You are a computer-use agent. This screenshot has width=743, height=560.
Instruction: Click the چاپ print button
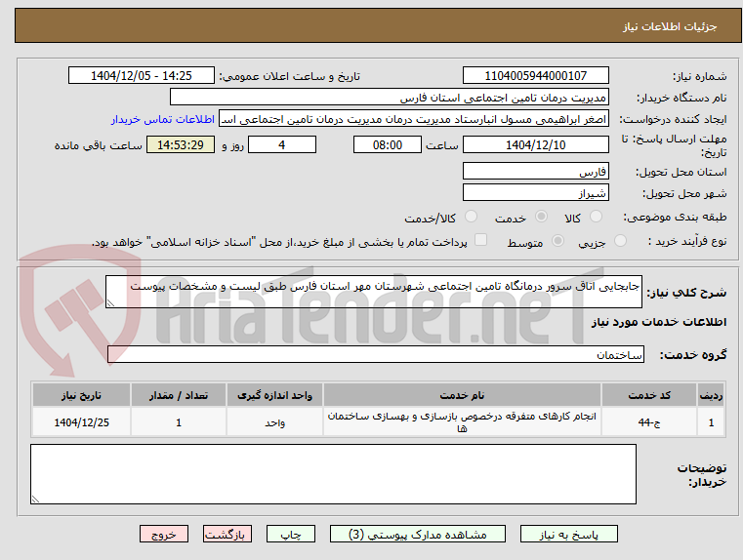pyautogui.click(x=291, y=534)
